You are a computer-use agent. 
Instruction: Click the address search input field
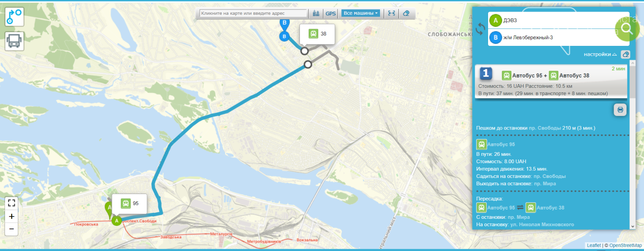click(253, 13)
